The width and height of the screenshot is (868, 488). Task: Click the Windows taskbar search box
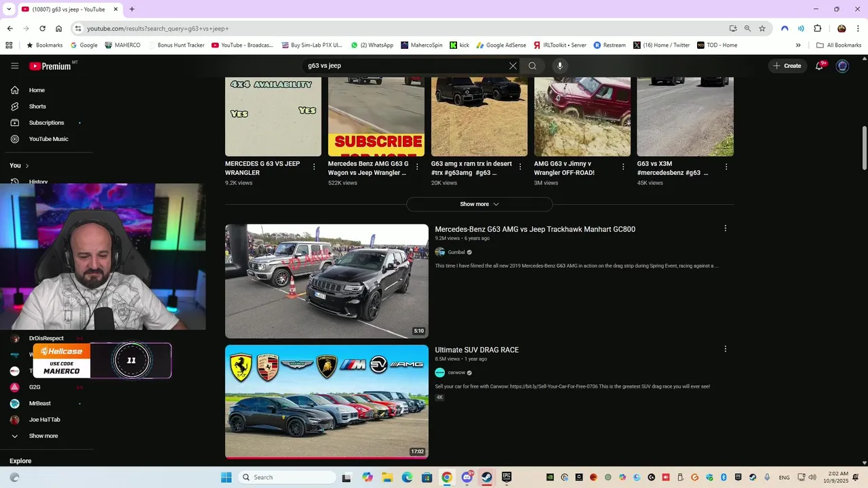coord(287,477)
